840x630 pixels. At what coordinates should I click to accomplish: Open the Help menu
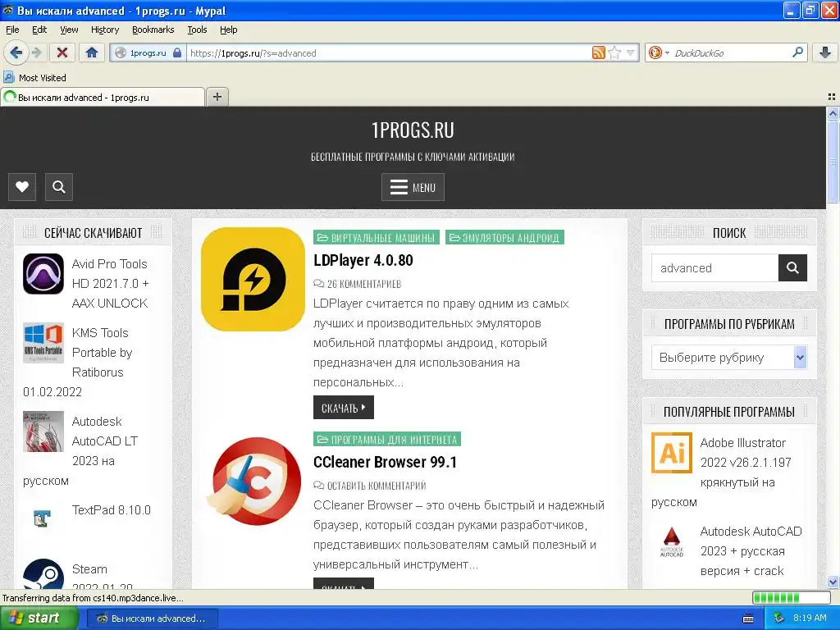coord(228,30)
